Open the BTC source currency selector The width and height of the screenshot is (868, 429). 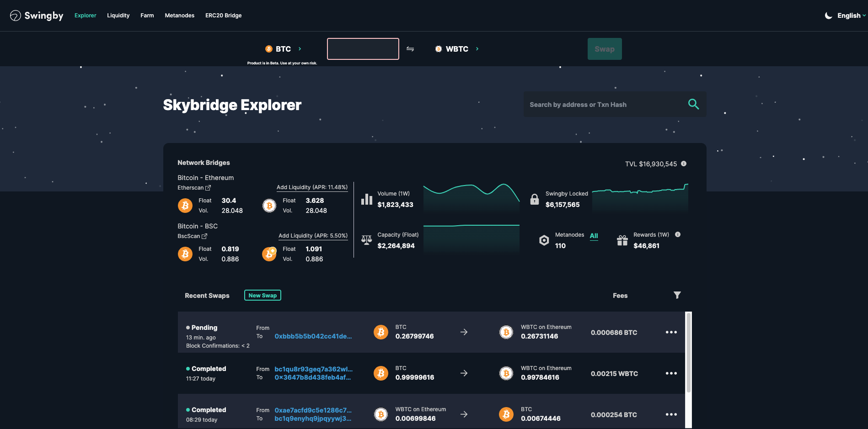(x=283, y=49)
